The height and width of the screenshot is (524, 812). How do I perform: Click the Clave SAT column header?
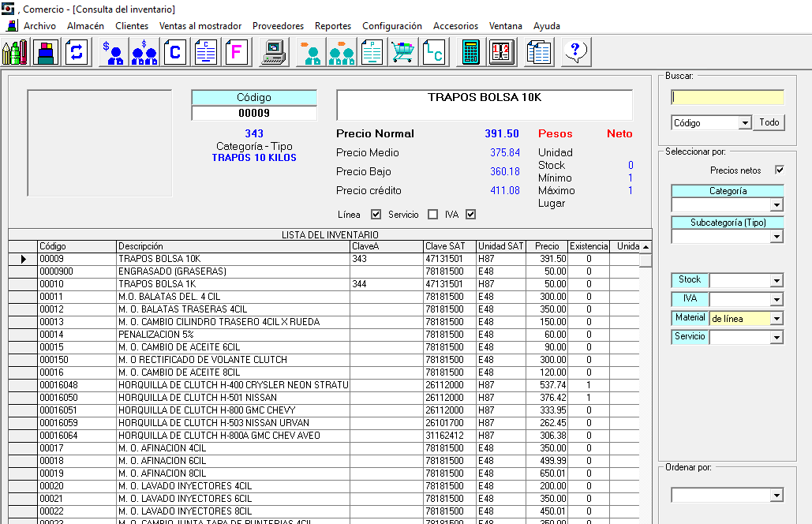tap(449, 246)
